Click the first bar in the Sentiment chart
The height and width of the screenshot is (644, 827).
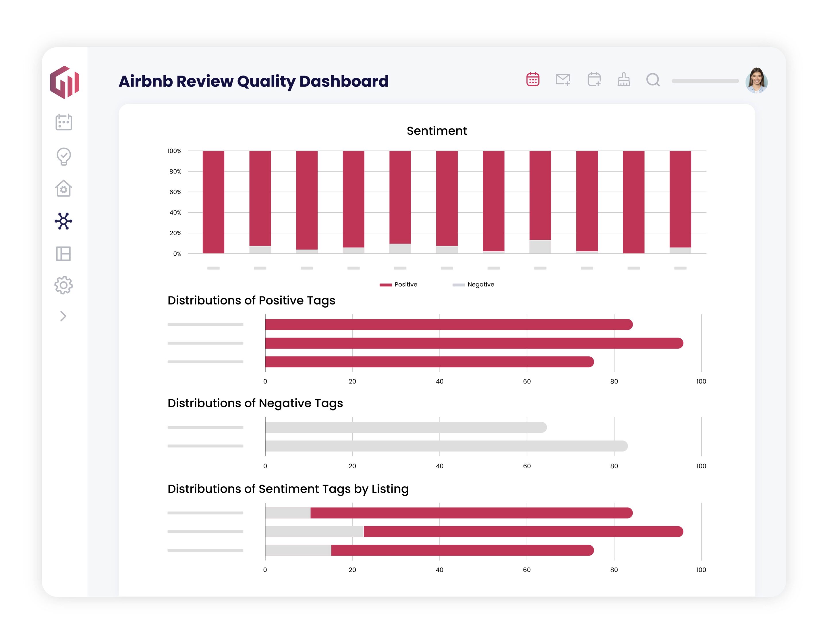213,202
